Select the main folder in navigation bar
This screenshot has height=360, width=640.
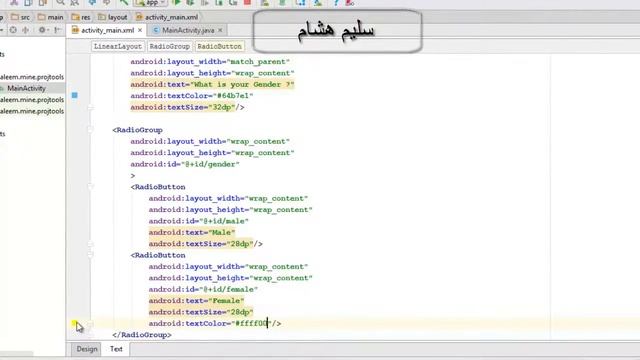[x=51, y=17]
